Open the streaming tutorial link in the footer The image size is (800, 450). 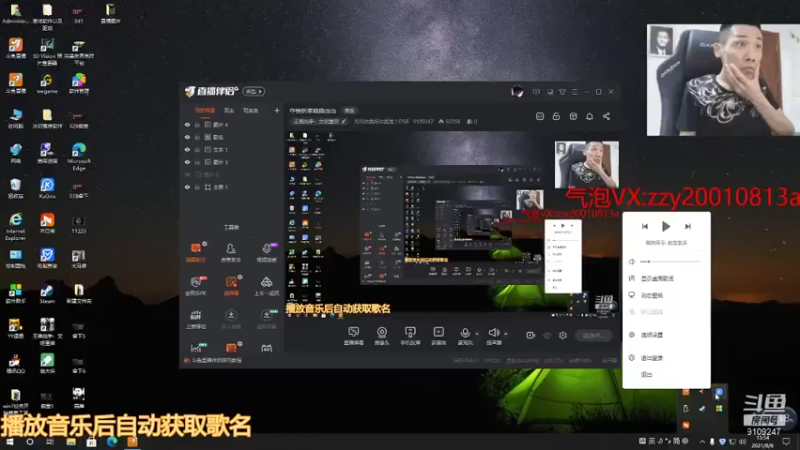click(216, 360)
